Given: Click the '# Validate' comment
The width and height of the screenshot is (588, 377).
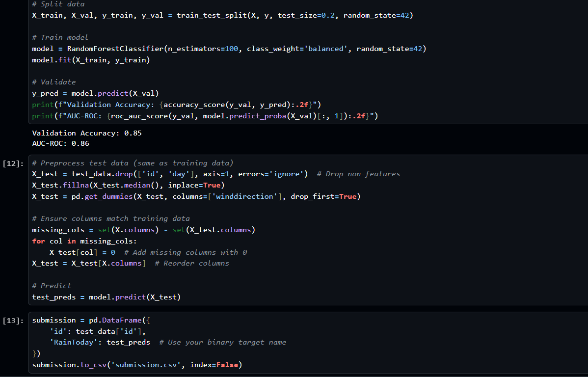Looking at the screenshot, I should coord(53,82).
